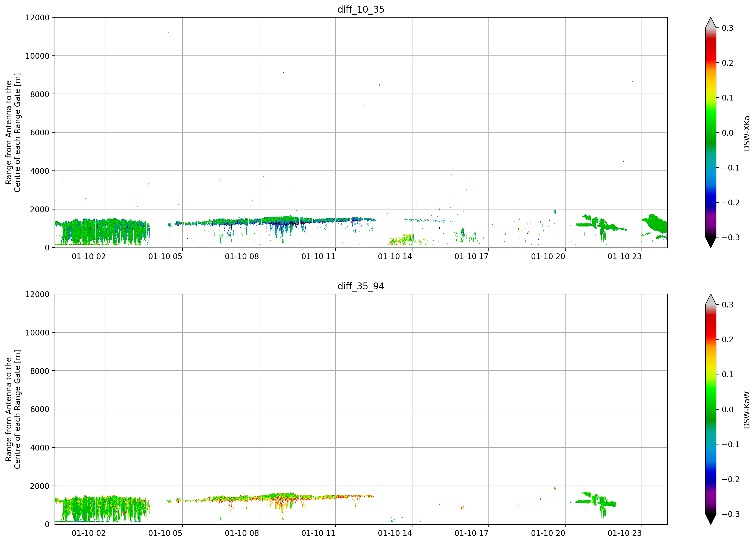
Task: Click the 2000 y-tick on diff_10_35 plot
Action: coord(40,209)
